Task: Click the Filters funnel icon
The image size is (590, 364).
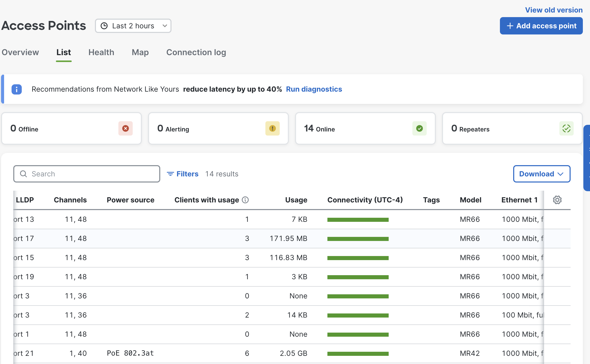Action: tap(170, 174)
